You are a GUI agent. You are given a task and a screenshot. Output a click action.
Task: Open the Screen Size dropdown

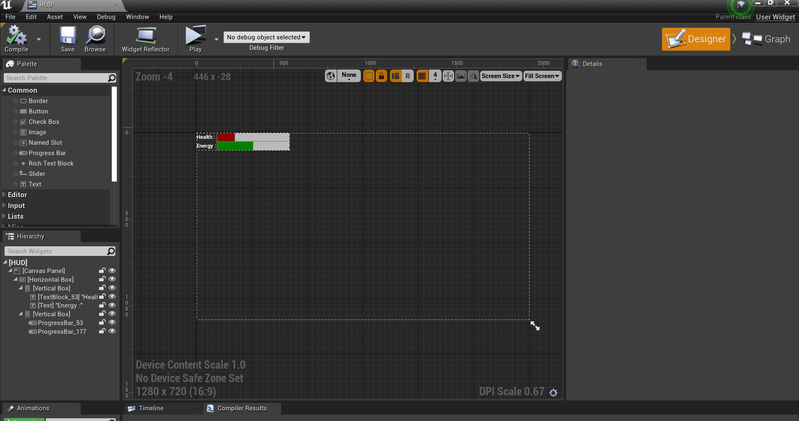(501, 76)
